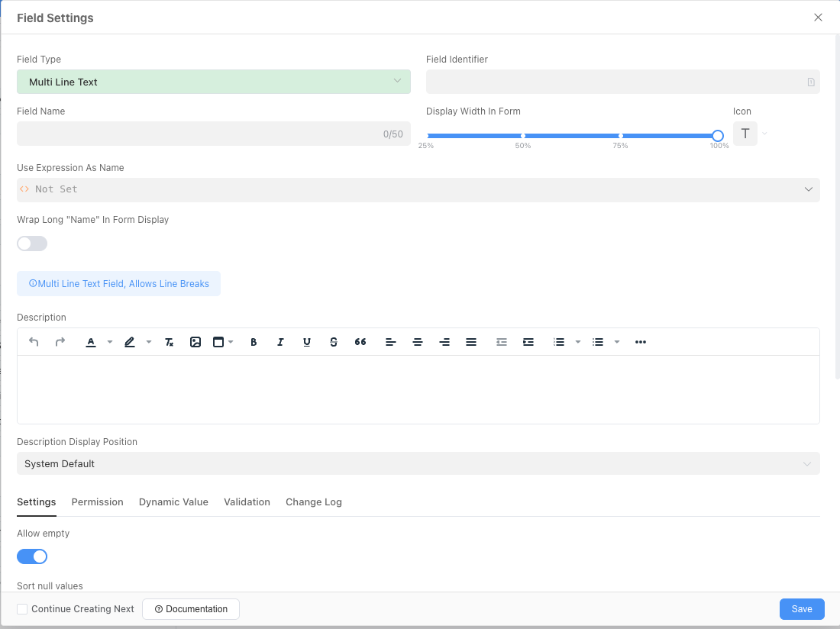Click the Bold formatting icon

[254, 342]
